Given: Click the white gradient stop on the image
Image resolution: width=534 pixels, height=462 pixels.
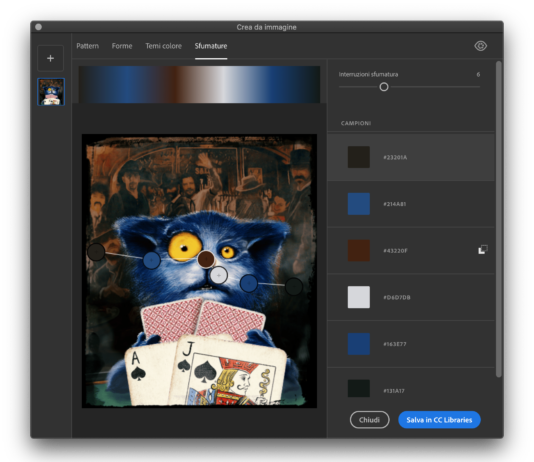Looking at the screenshot, I should point(219,275).
